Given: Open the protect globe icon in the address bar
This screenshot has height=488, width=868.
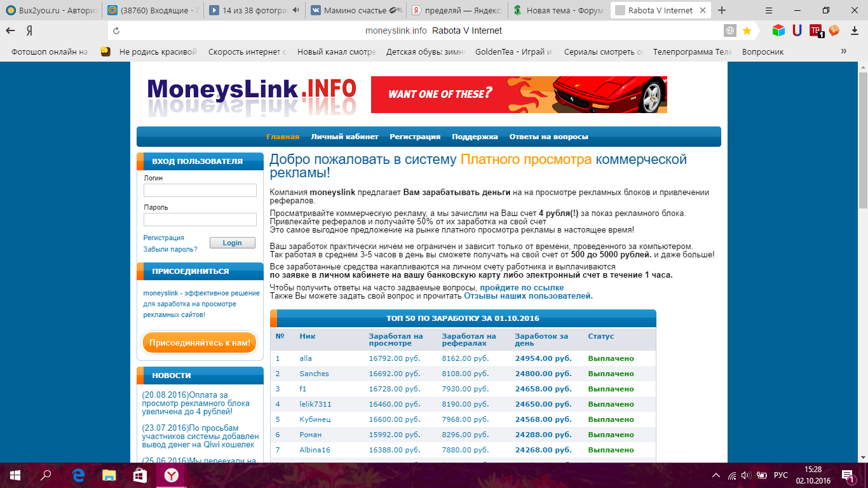Looking at the screenshot, I should pyautogui.click(x=730, y=30).
